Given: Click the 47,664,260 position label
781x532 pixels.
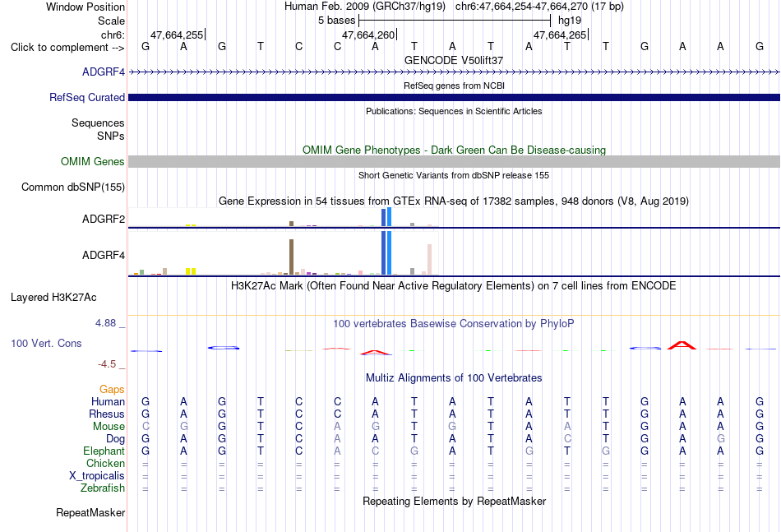Looking at the screenshot, I should [368, 35].
